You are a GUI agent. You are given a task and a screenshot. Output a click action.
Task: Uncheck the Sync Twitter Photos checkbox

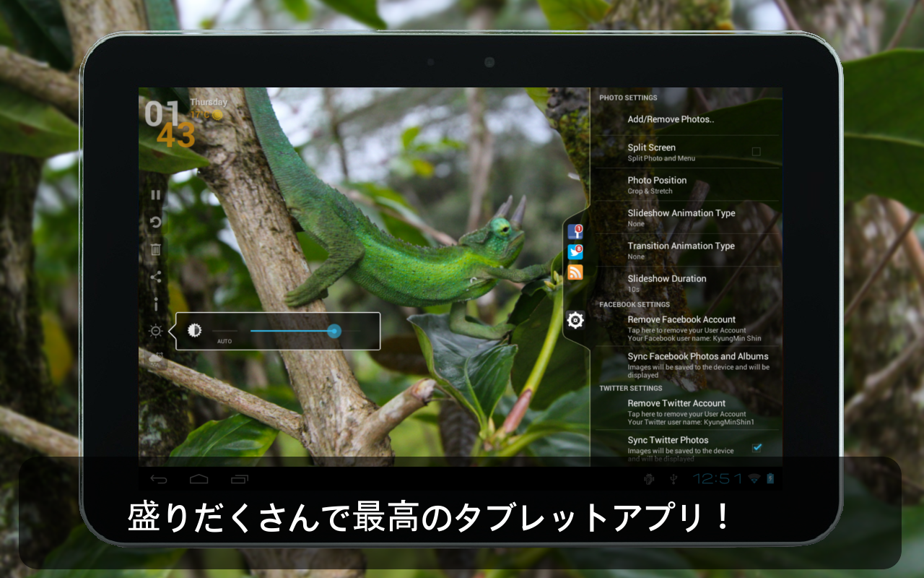pyautogui.click(x=757, y=447)
